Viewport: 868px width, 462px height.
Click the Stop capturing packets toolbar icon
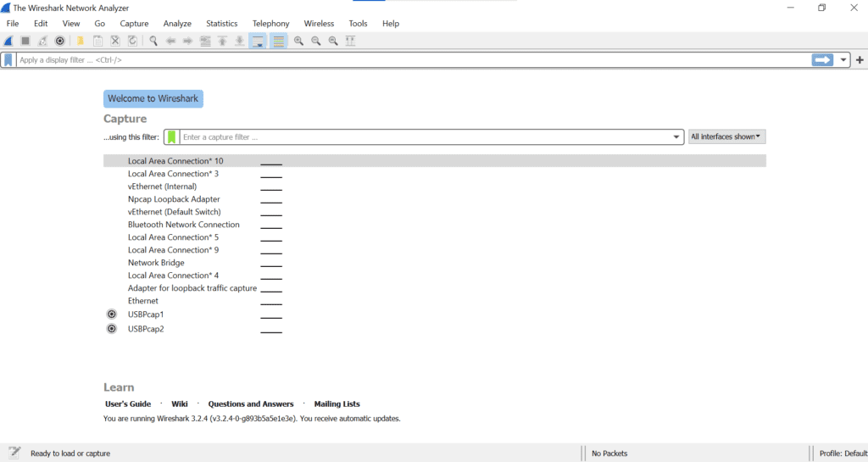pyautogui.click(x=25, y=41)
